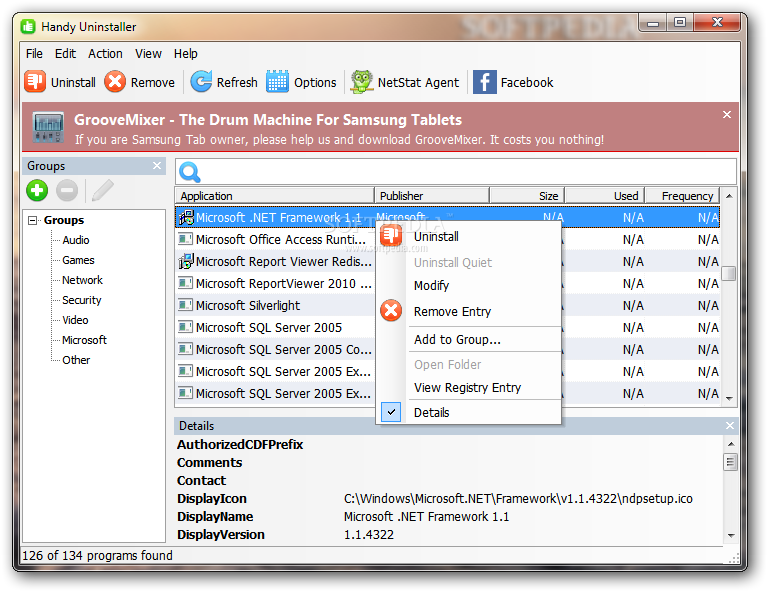Click the Microsoft .NET Framework 1.1 row icon

click(186, 217)
